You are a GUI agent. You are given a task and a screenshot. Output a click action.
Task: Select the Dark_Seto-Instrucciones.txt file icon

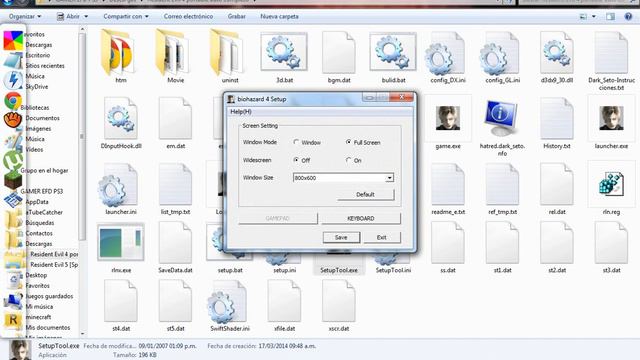(x=611, y=52)
